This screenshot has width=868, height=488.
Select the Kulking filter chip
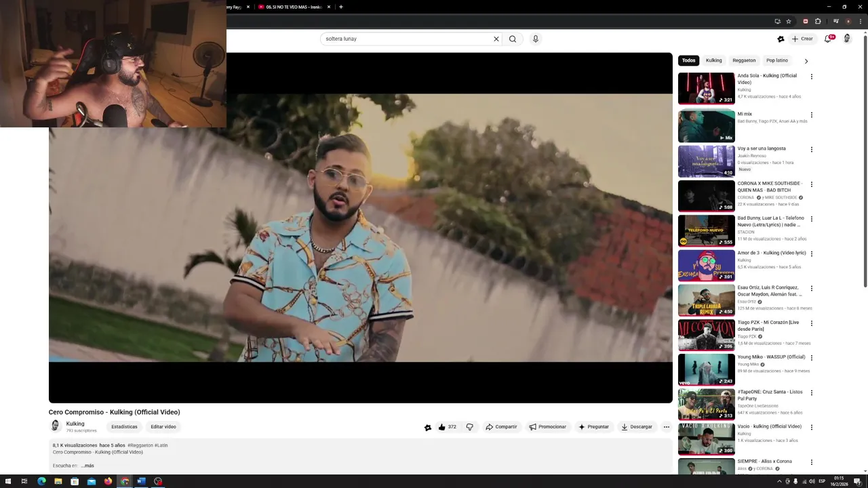713,60
